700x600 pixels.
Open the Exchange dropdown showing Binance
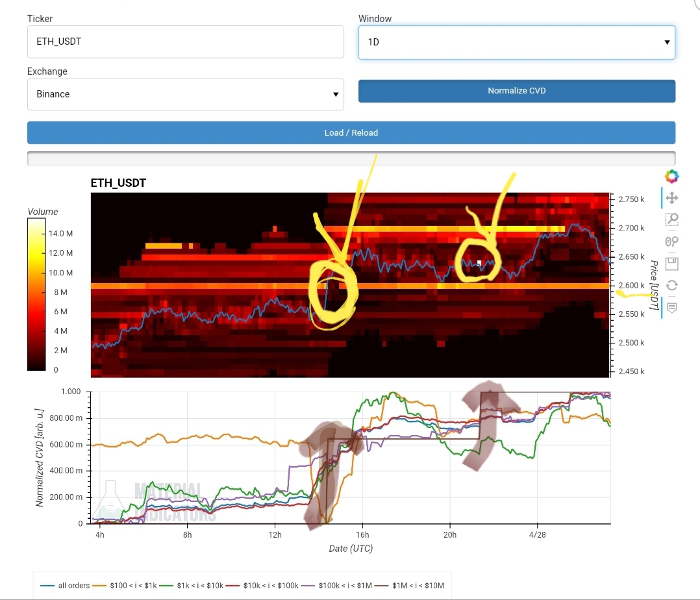point(185,94)
